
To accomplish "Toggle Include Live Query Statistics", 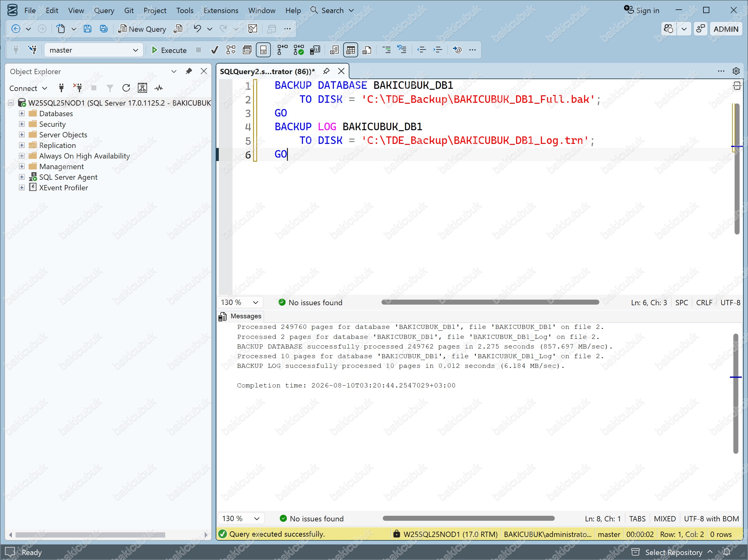I will click(299, 50).
